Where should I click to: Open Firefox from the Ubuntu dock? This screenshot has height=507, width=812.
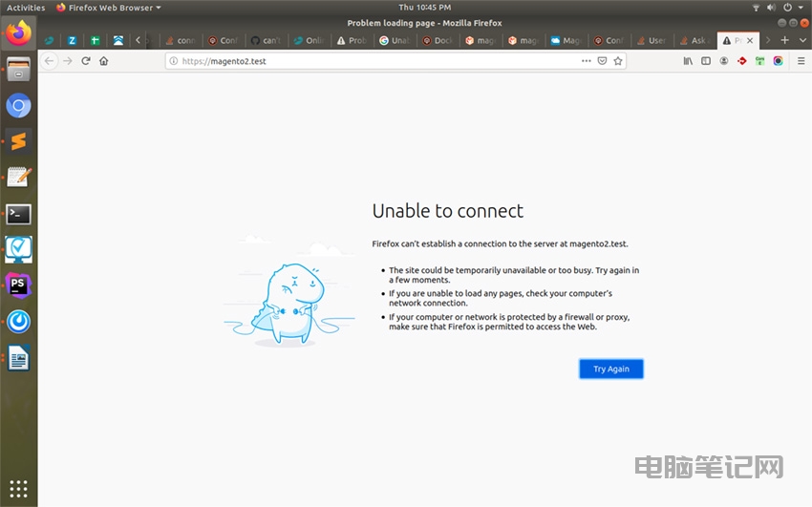[x=19, y=32]
